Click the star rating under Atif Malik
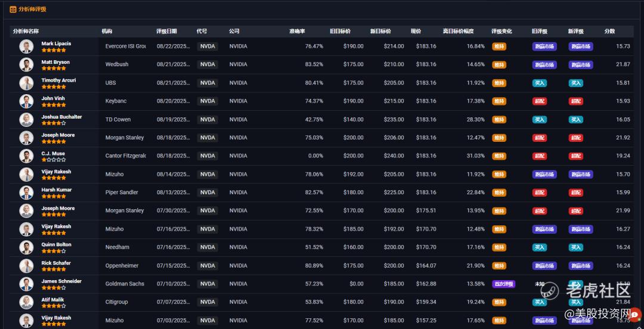Screen dimensions: 644x329 (54, 306)
